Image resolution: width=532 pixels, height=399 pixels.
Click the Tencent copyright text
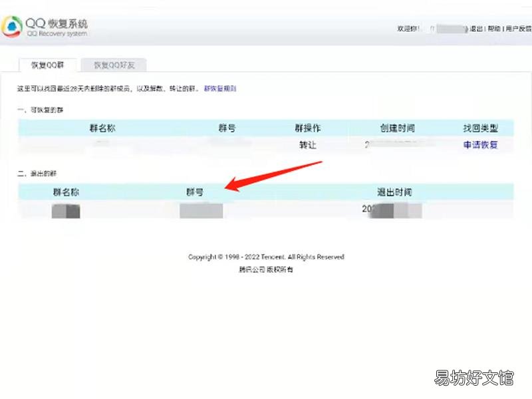[x=267, y=257]
